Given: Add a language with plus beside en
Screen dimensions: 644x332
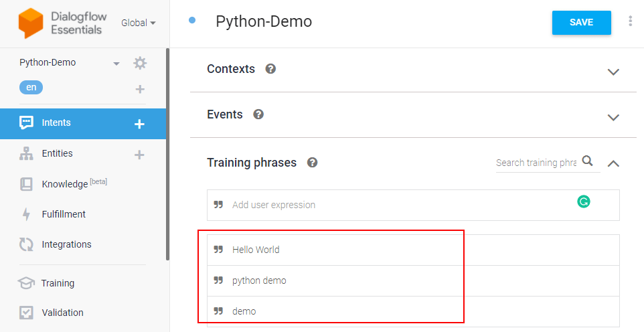Looking at the screenshot, I should 140,89.
